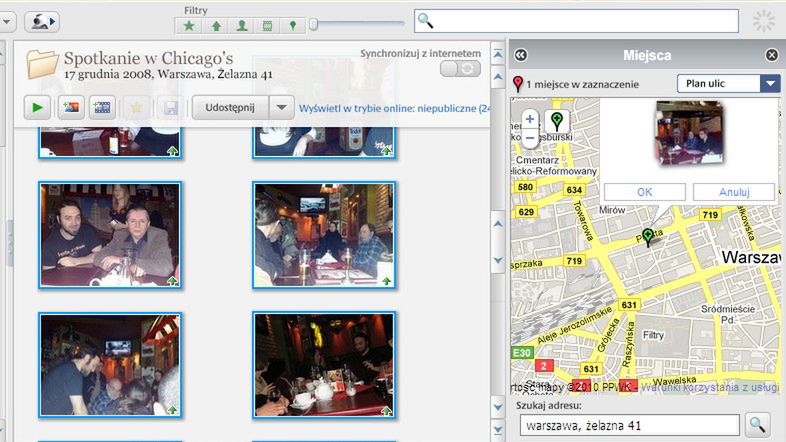Open the online view link 'Wyświetl w trybie online'
Image resolution: width=786 pixels, height=442 pixels.
click(x=394, y=108)
